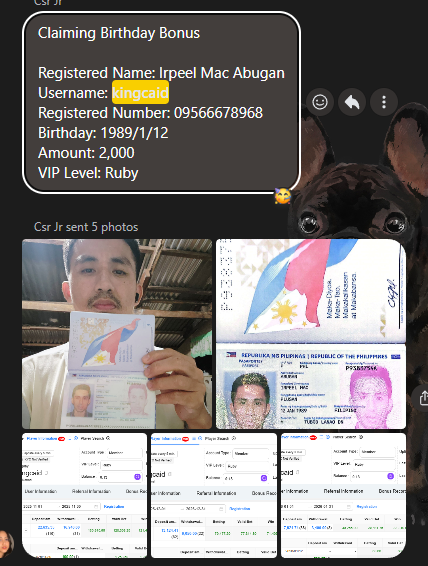Click the "VIP Level: Ruby" line
The width and height of the screenshot is (428, 566).
pos(88,173)
